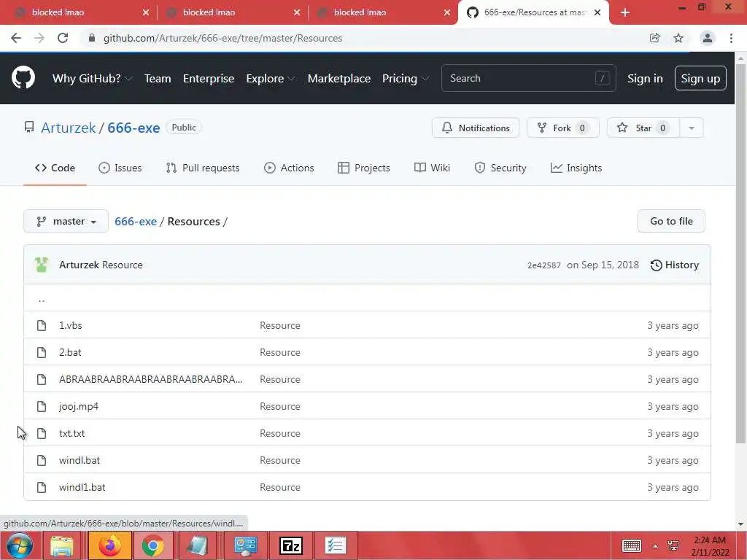Reload the page with the refresh icon
Viewport: 747px width, 560px height.
click(x=63, y=38)
